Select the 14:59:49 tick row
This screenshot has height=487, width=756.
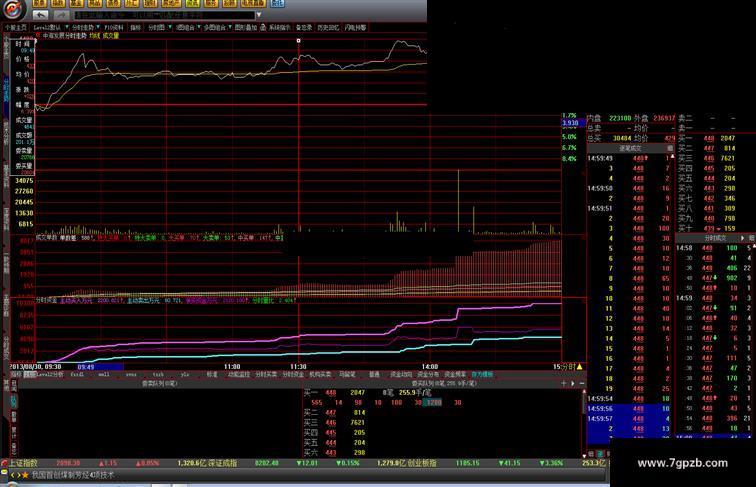(630, 158)
